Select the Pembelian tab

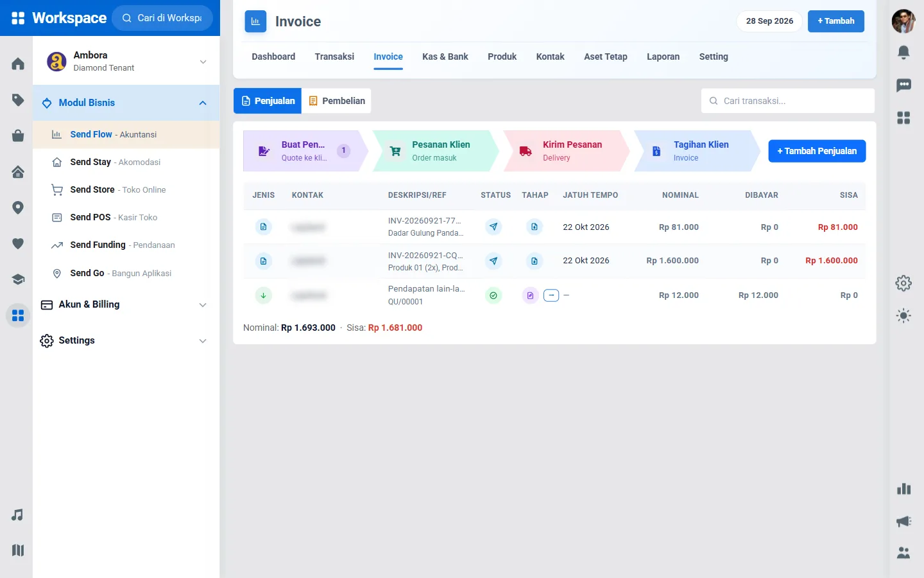[x=337, y=101]
